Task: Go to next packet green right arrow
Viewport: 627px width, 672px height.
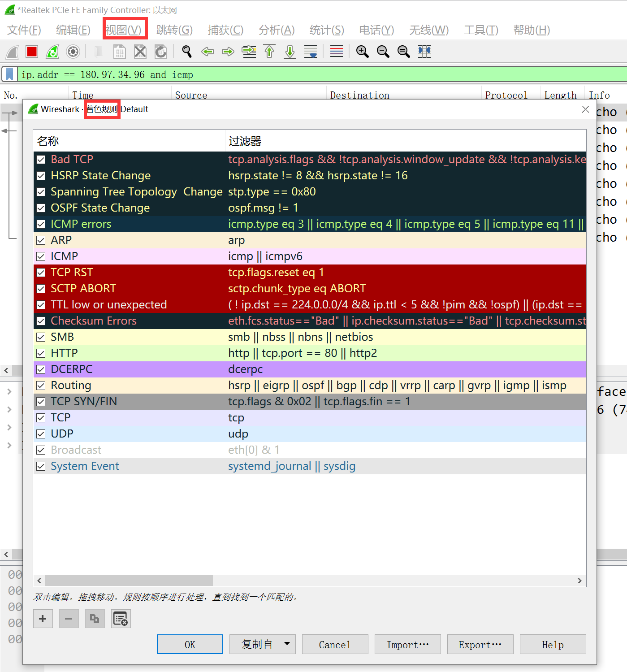Action: coord(228,52)
